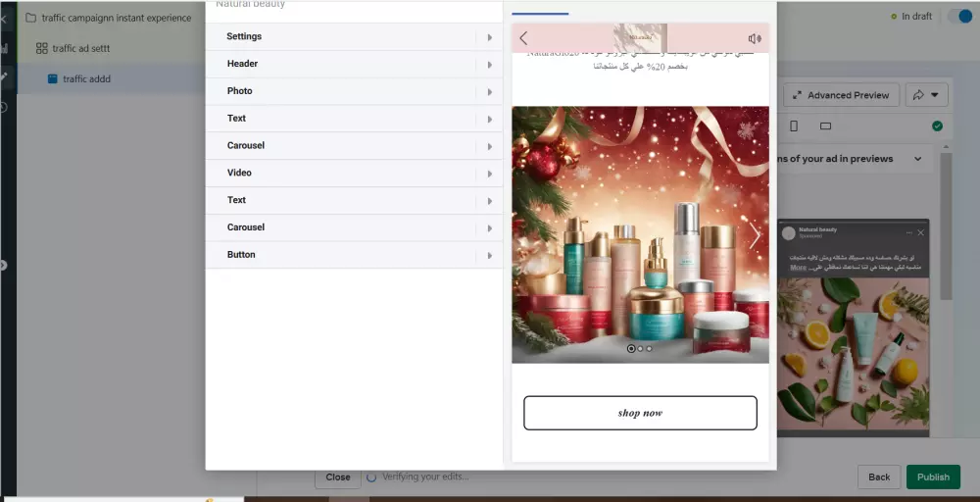Expand the Photo section arrow

coord(489,92)
